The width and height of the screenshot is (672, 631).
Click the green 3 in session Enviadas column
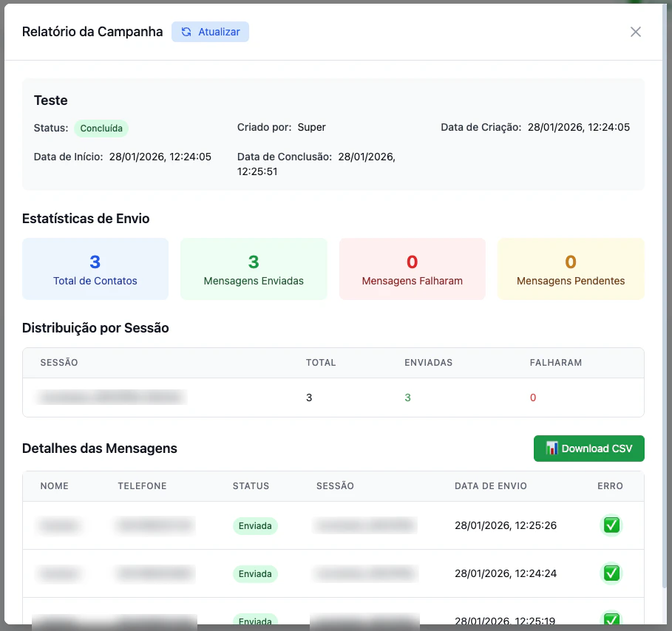pos(407,398)
